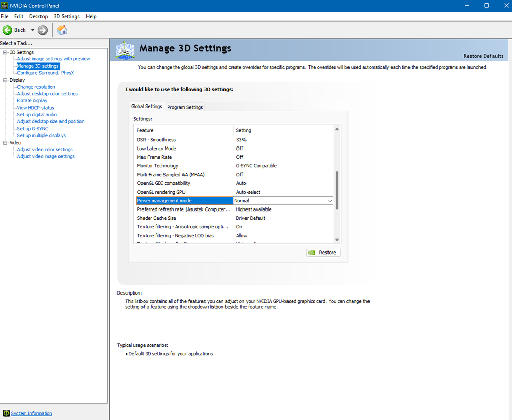Select the Max Frame Rate row
This screenshot has width=512, height=420.
pos(234,157)
